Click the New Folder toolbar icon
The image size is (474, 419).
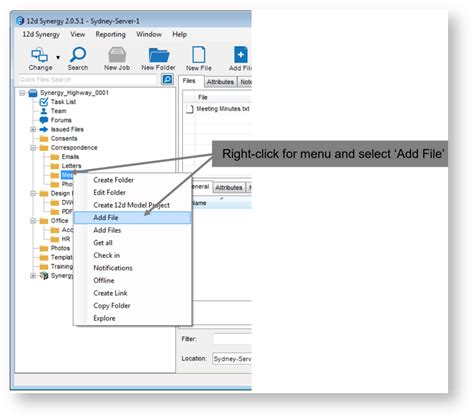coord(159,55)
